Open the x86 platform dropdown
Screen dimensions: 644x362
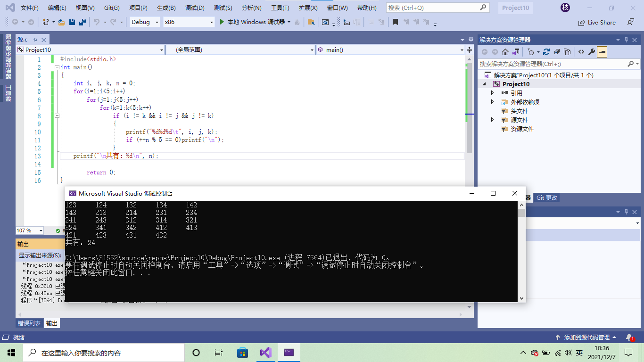189,22
